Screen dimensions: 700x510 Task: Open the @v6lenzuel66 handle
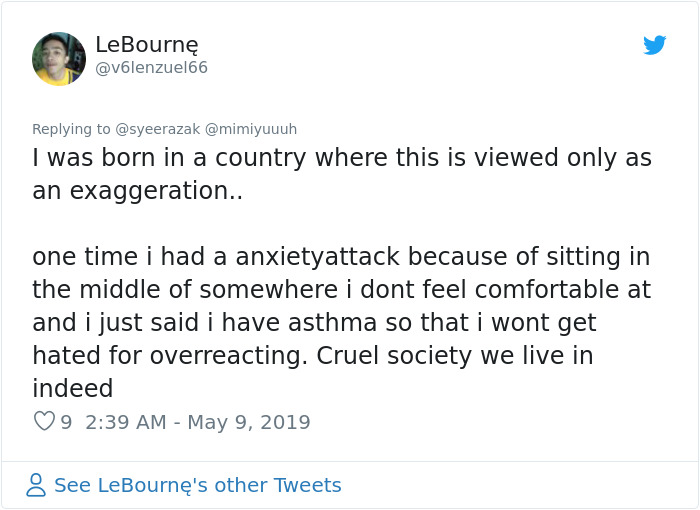152,68
